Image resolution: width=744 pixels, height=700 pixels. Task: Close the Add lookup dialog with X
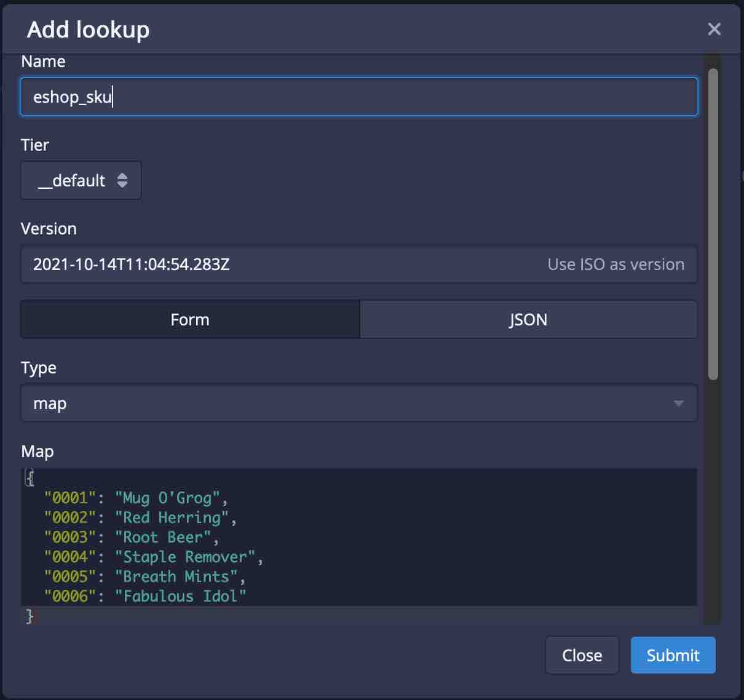point(714,29)
